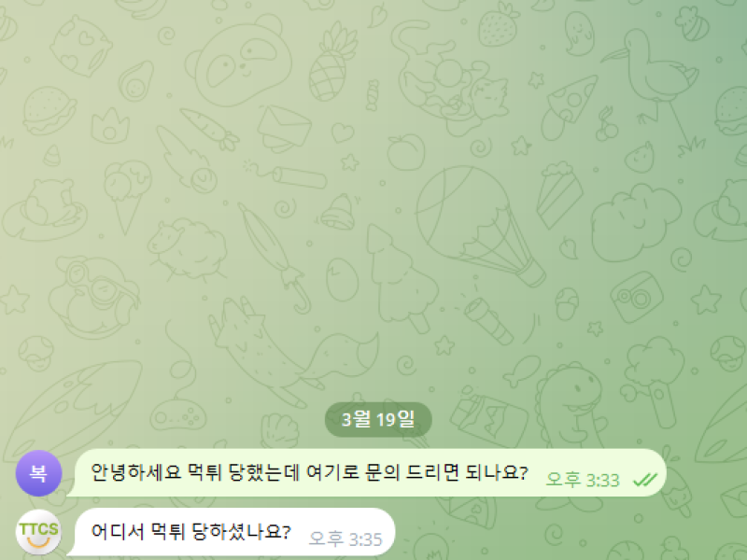747x560 pixels.
Task: Open the purple "복" sender avatar
Action: pos(38,473)
